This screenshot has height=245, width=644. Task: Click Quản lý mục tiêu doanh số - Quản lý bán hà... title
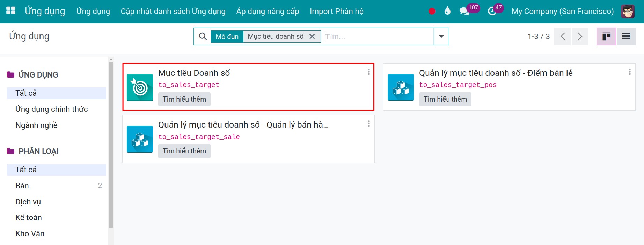pyautogui.click(x=243, y=125)
